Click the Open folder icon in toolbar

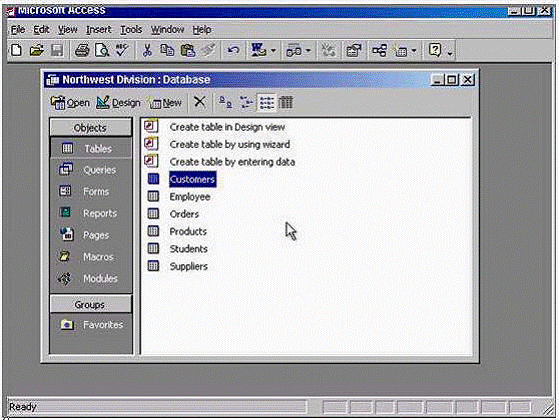pyautogui.click(x=36, y=50)
